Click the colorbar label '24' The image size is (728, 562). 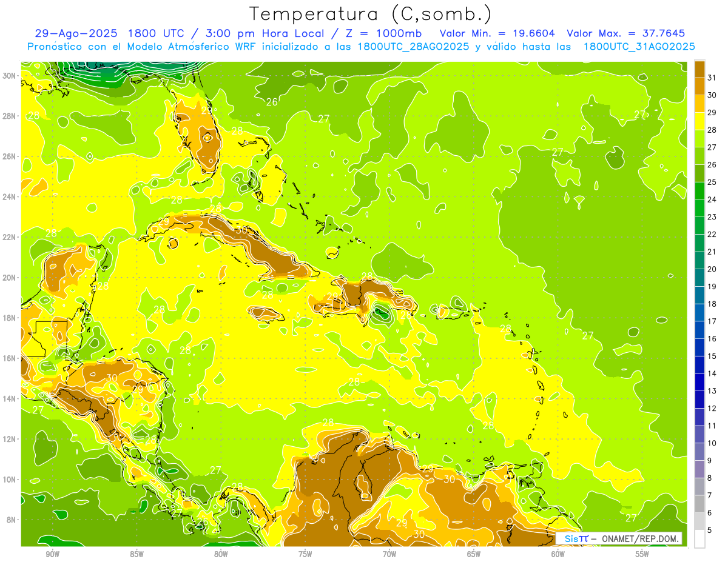[x=712, y=199]
